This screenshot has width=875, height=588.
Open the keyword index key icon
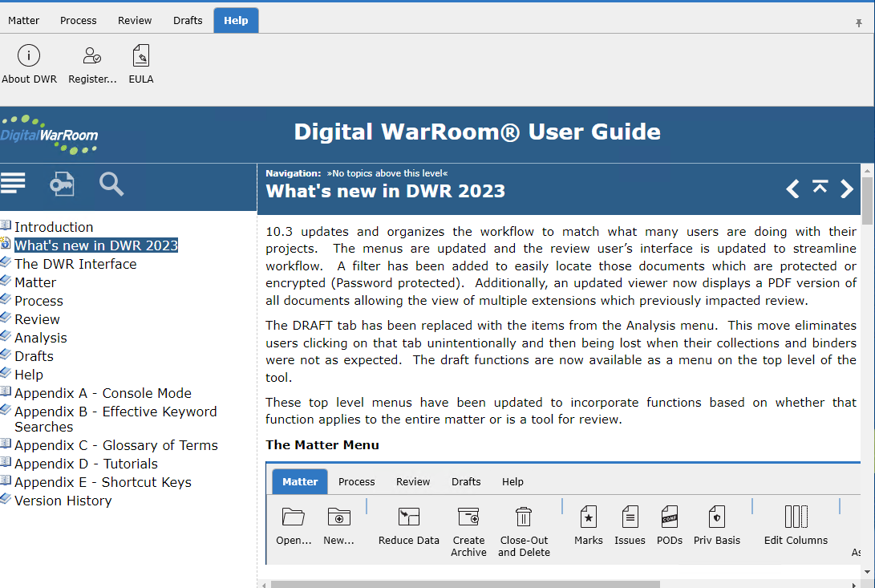tap(62, 185)
